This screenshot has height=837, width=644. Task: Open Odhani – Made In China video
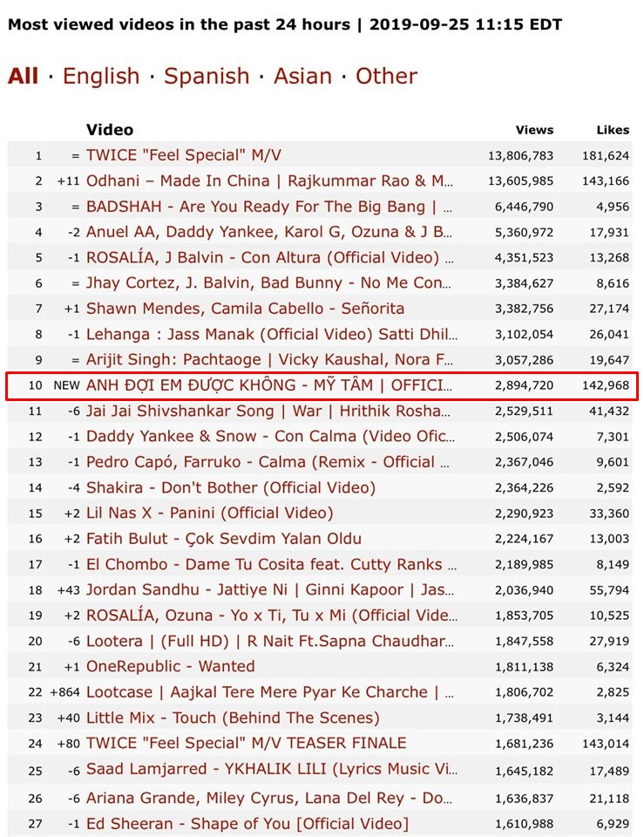click(x=270, y=180)
